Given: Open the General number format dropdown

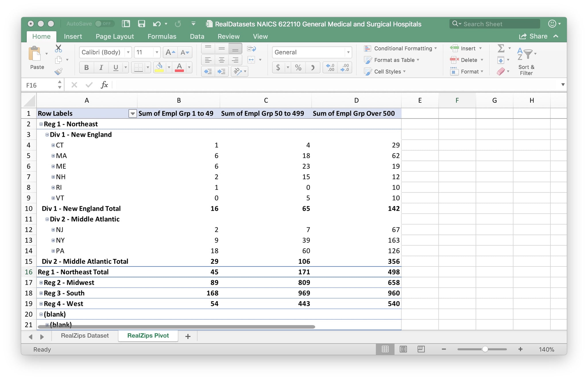Looking at the screenshot, I should tap(348, 52).
